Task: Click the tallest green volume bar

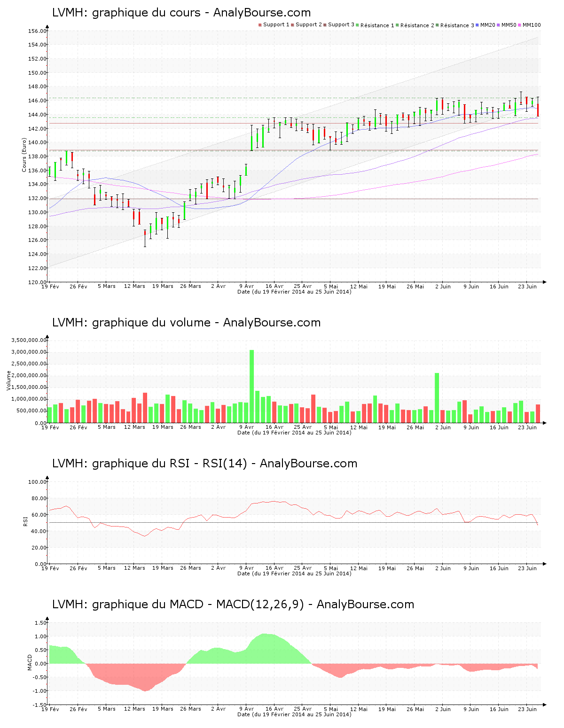Action: (251, 386)
